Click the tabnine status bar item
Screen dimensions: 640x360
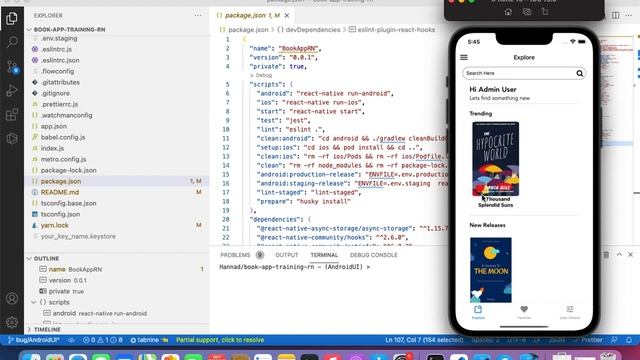coord(149,340)
